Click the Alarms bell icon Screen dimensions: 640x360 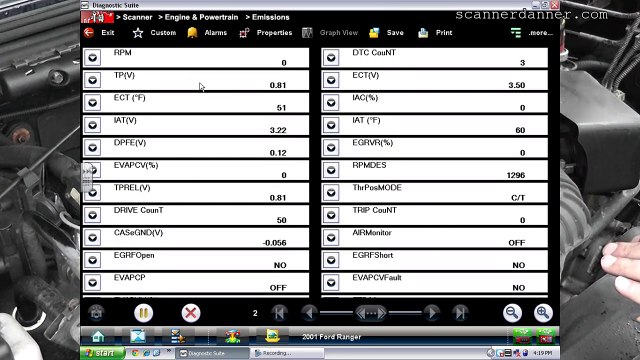click(192, 33)
